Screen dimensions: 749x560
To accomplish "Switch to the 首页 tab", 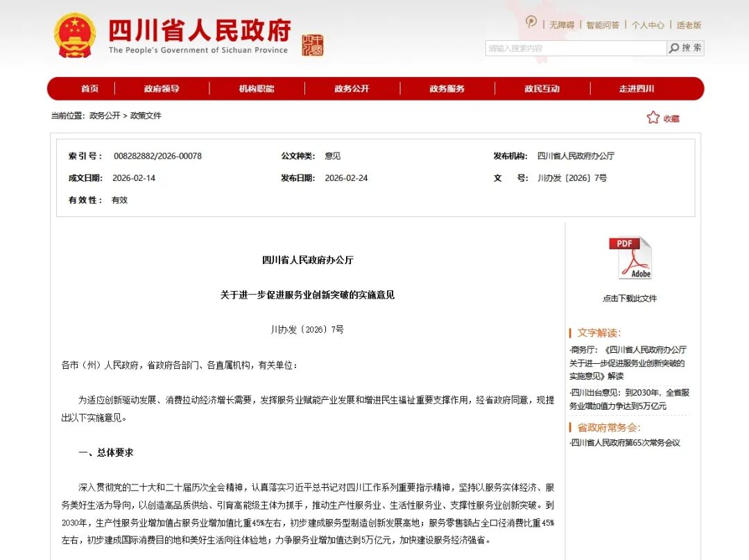I will click(x=89, y=89).
